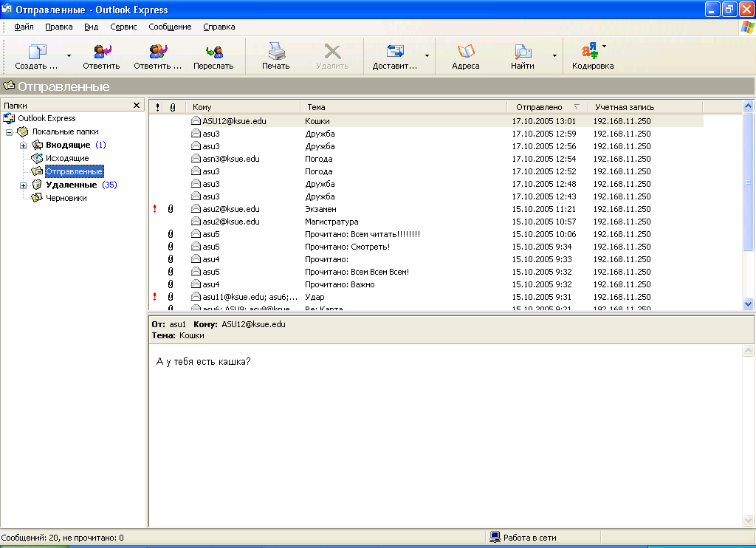Open the Входящие inbox folder icon
The image size is (756, 548).
click(x=37, y=145)
